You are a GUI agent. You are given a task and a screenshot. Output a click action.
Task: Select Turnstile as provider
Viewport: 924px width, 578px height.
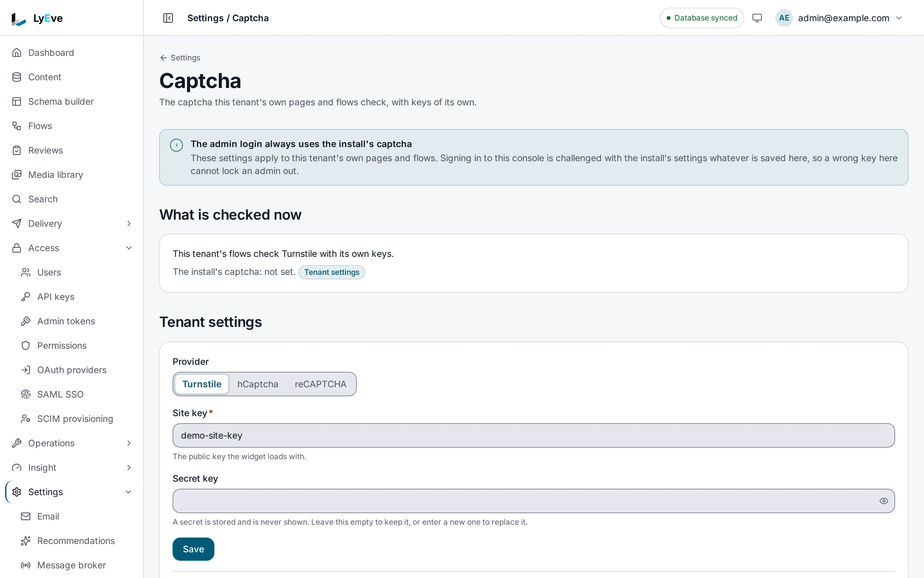click(202, 384)
